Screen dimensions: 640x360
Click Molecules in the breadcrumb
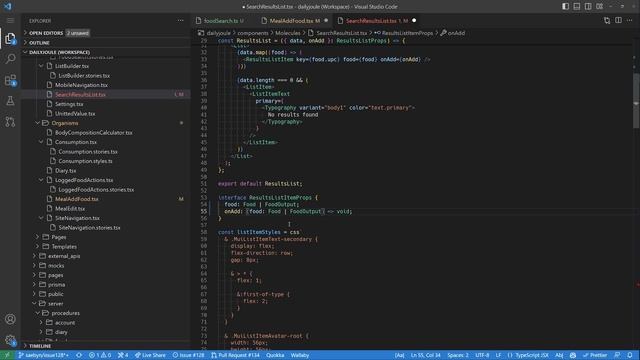click(287, 33)
